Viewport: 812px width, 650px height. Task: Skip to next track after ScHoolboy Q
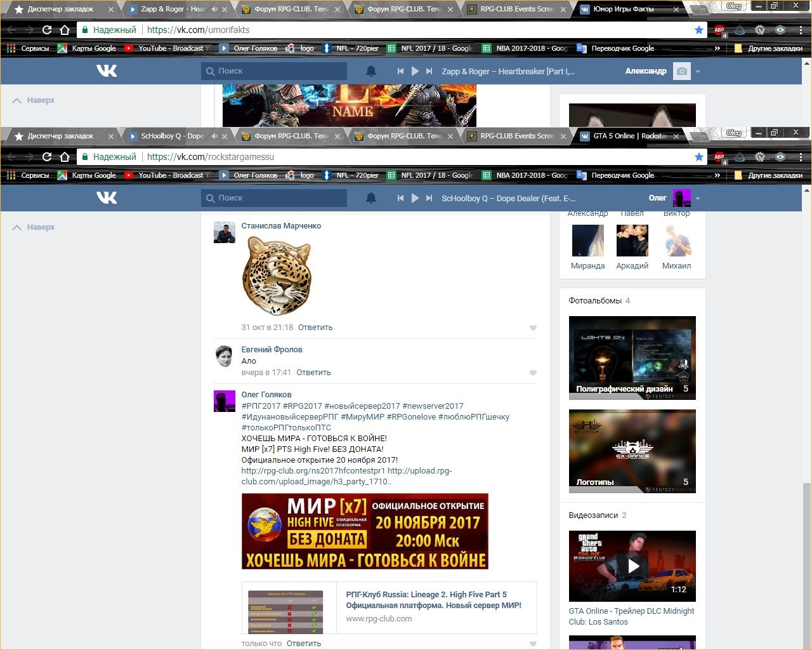pos(429,198)
